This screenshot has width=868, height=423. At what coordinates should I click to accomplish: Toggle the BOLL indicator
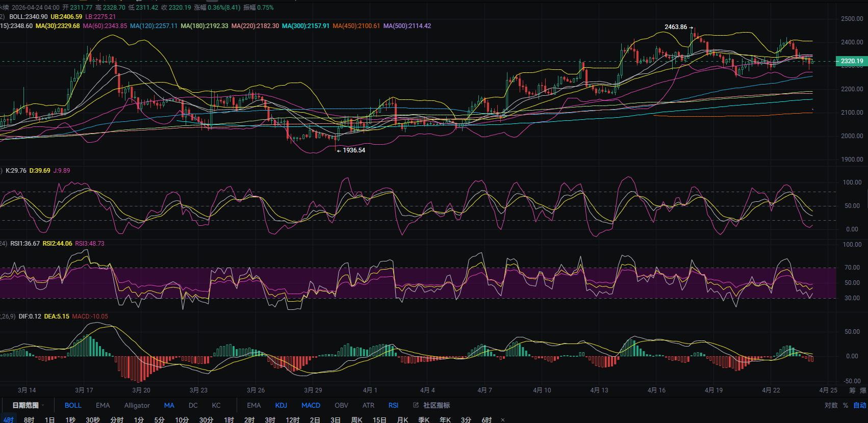click(73, 405)
